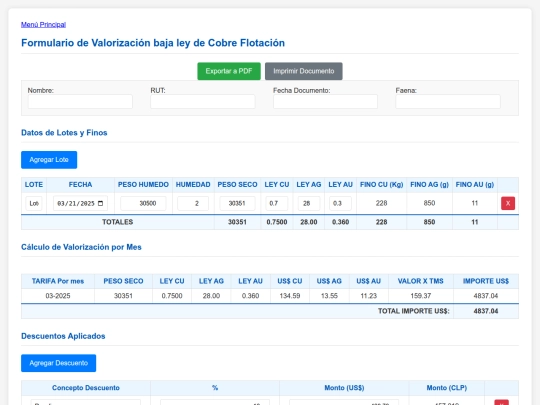The image size is (540, 405).
Task: Focus the Nombre input field
Action: coord(80,102)
